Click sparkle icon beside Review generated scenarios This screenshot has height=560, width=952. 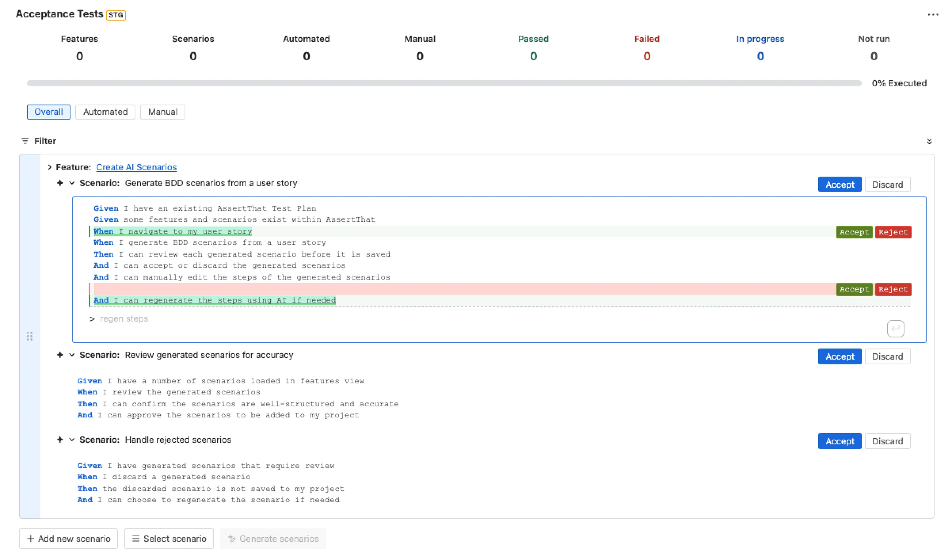click(60, 355)
